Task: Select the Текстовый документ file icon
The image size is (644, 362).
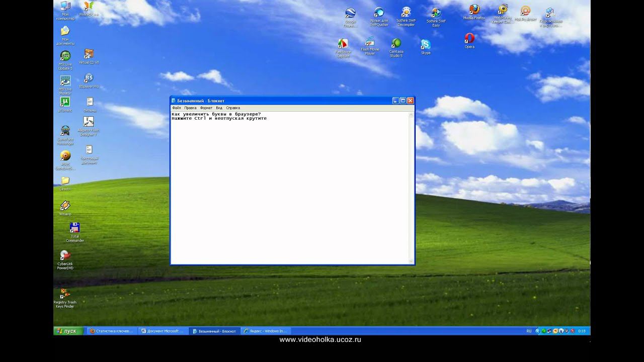Action: tap(89, 155)
